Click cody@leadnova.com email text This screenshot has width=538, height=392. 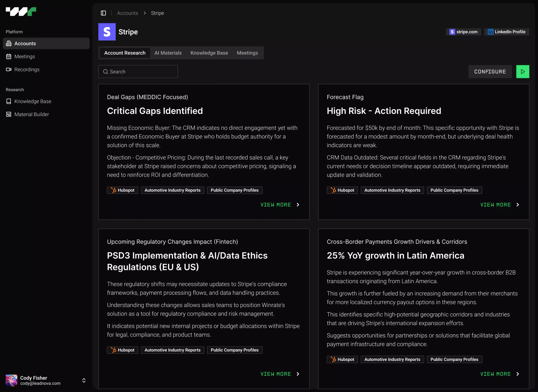[40, 383]
